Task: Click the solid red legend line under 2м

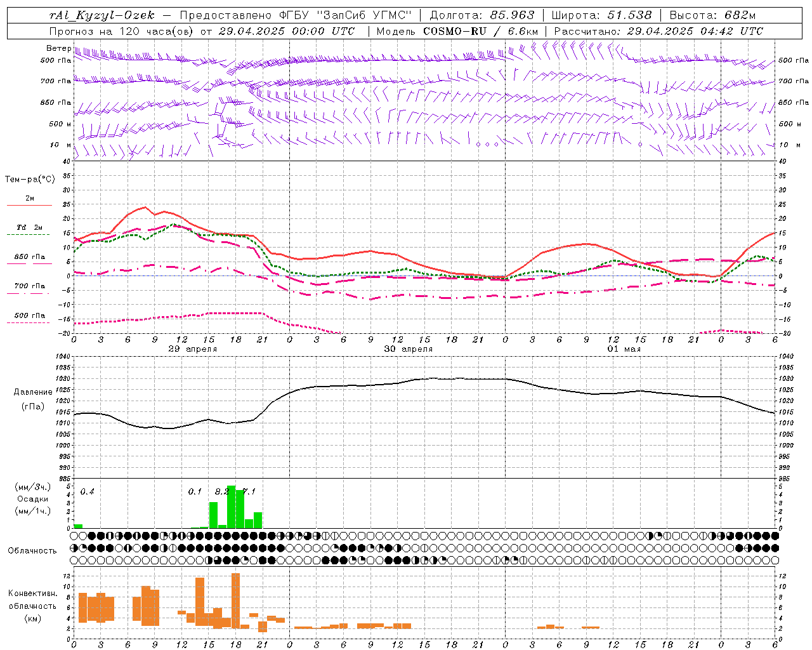Action: [x=29, y=206]
